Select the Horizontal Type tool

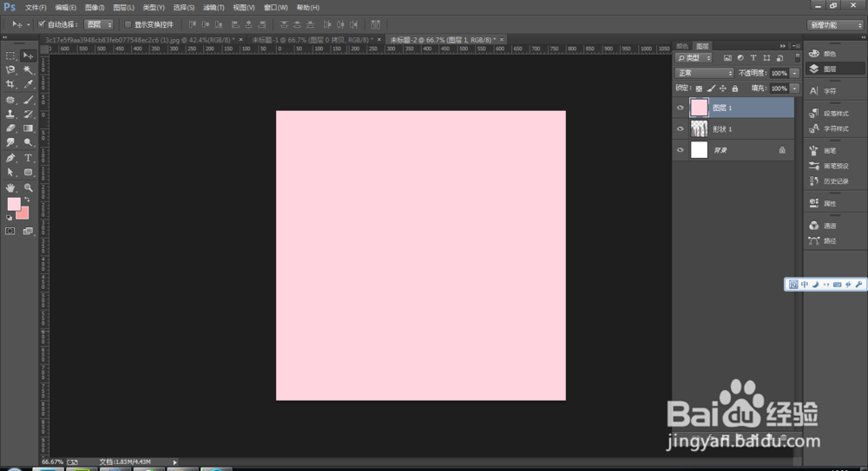tap(28, 158)
